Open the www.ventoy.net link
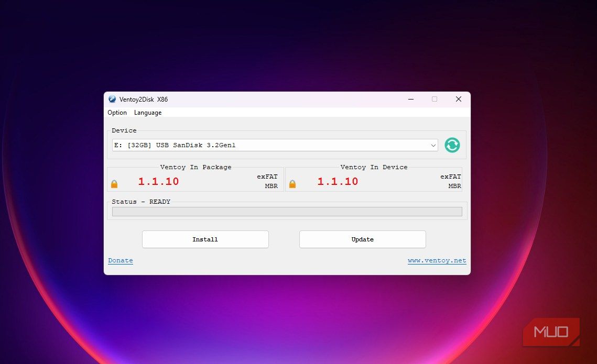This screenshot has width=597, height=364. click(437, 260)
